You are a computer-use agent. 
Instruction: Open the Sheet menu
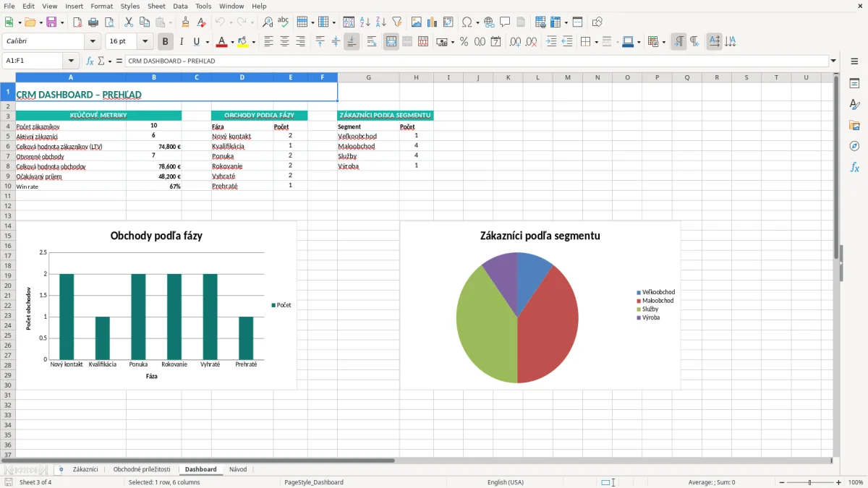pos(156,6)
